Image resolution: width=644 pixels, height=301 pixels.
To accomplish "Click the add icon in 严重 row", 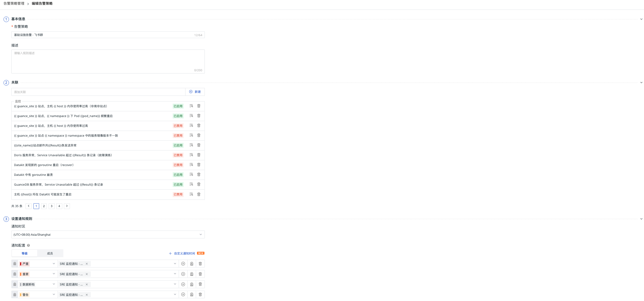I will point(183,264).
